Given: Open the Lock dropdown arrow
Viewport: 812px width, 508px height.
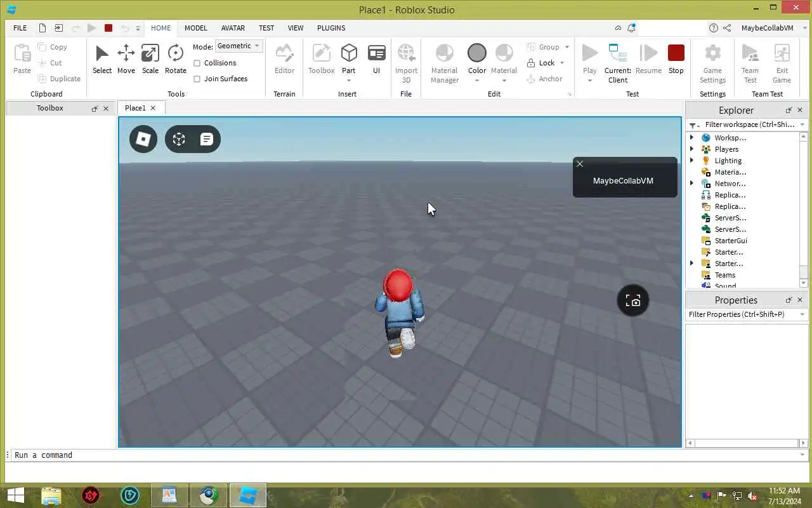Looking at the screenshot, I should click(562, 63).
